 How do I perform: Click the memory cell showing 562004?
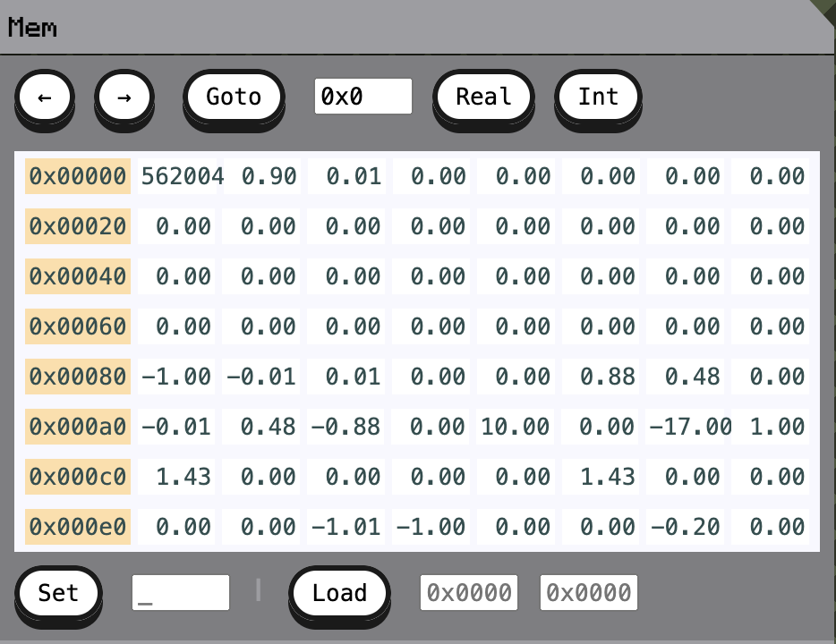coord(182,177)
